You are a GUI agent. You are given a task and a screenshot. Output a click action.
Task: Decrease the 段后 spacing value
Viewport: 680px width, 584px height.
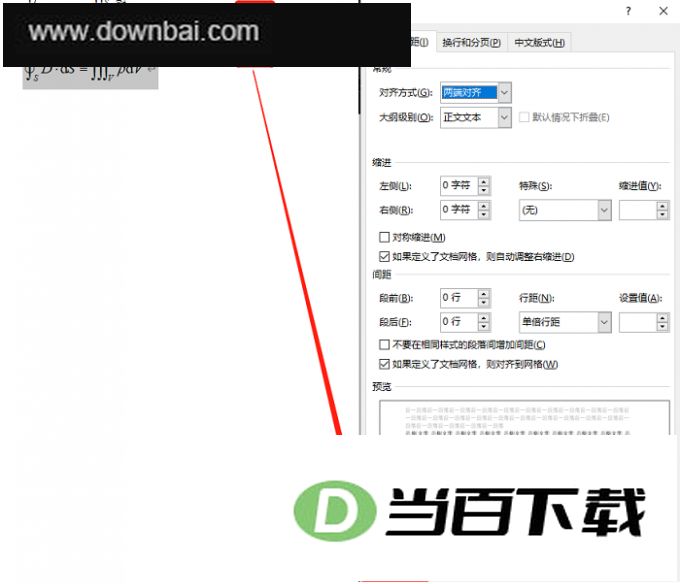(x=484, y=326)
